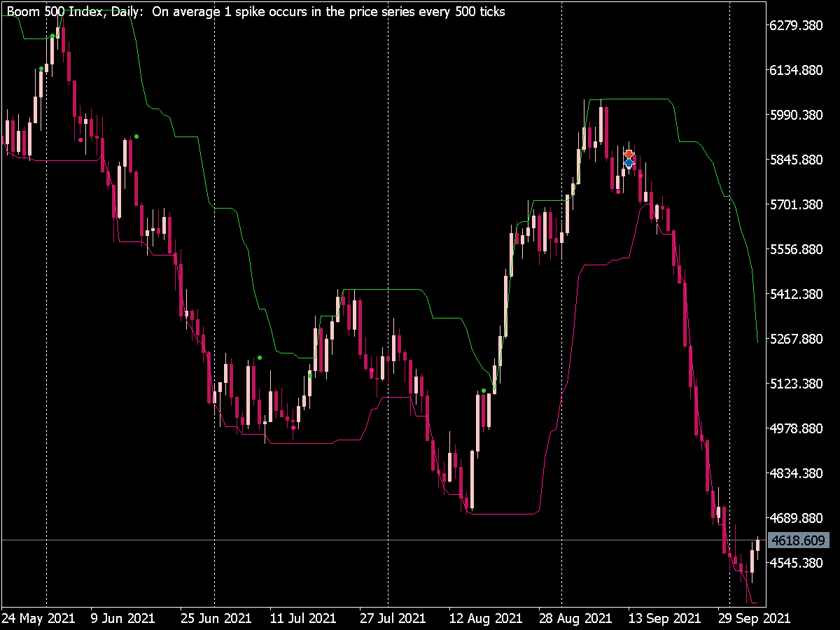Click the green dot near 9 Jun 2021
Viewport: 840px width, 630px height.
pyautogui.click(x=136, y=136)
